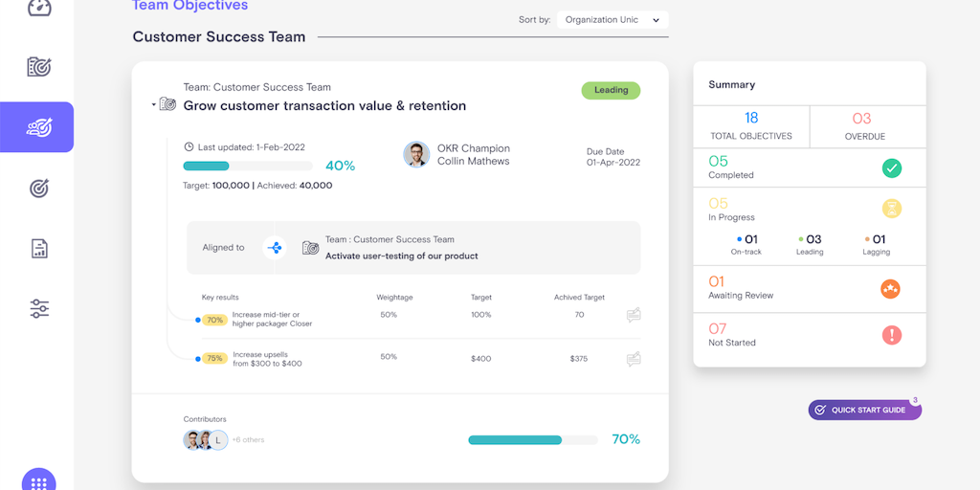Open comments for mid-tier packager key result
The height and width of the screenshot is (490, 980).
coord(633,315)
